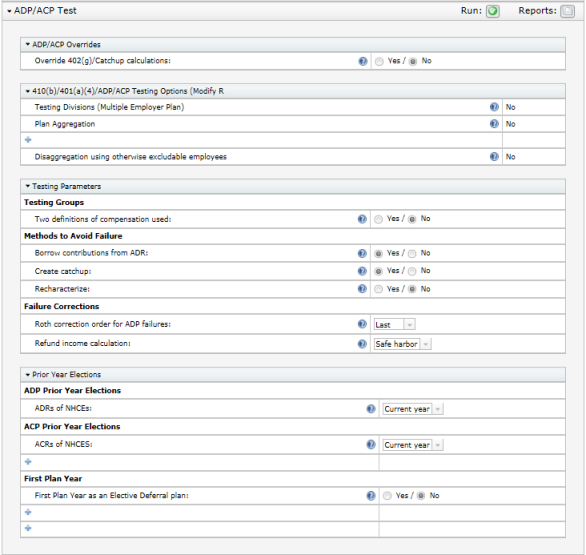Open Roth correction order dropdown showing Last
The image size is (586, 555).
tap(394, 324)
